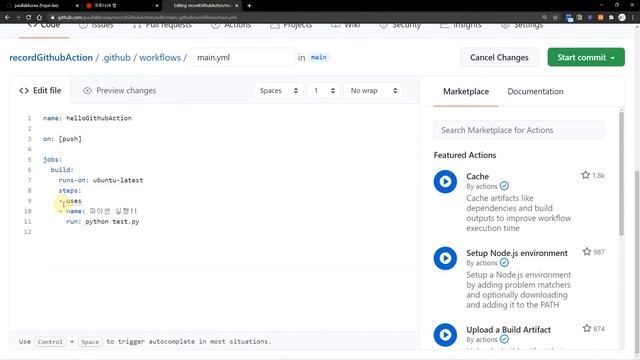Viewport: 640px width, 360px height.
Task: Star the Setup Node.js environment action
Action: pyautogui.click(x=587, y=252)
